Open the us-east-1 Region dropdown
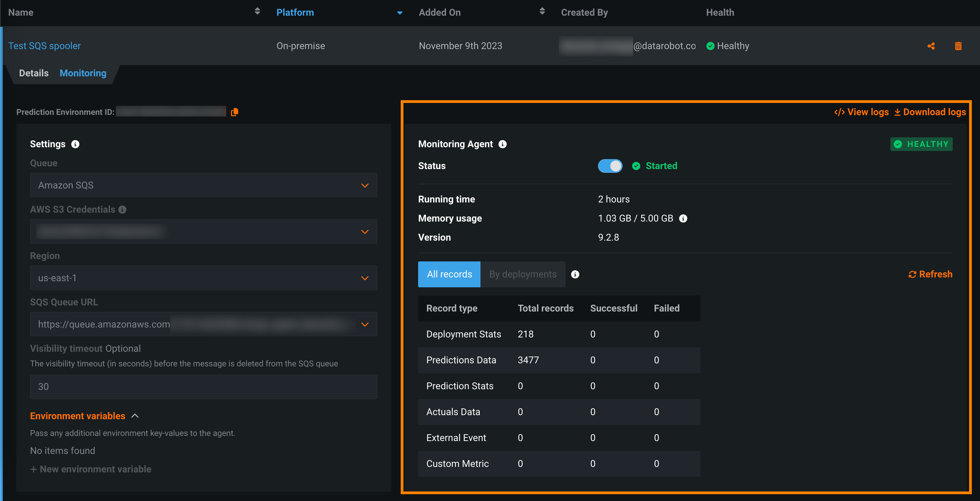Viewport: 980px width, 501px height. pos(203,278)
